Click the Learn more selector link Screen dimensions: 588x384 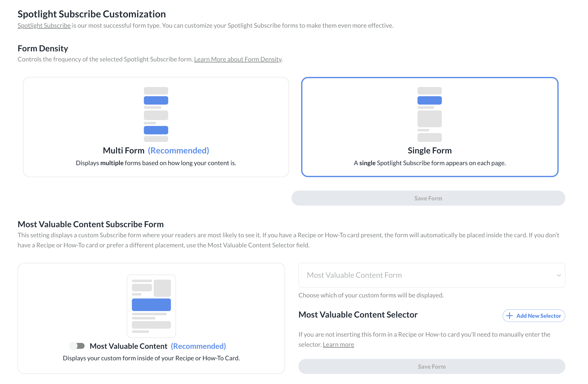(x=338, y=344)
